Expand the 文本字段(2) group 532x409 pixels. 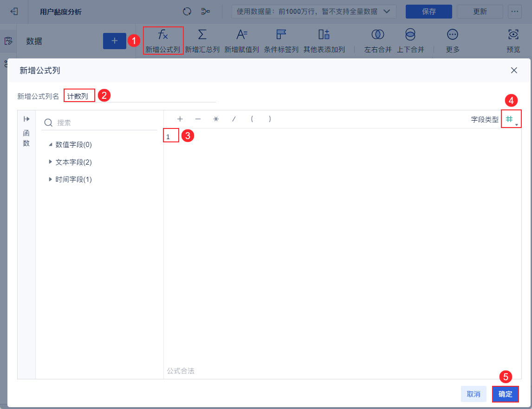(x=50, y=162)
